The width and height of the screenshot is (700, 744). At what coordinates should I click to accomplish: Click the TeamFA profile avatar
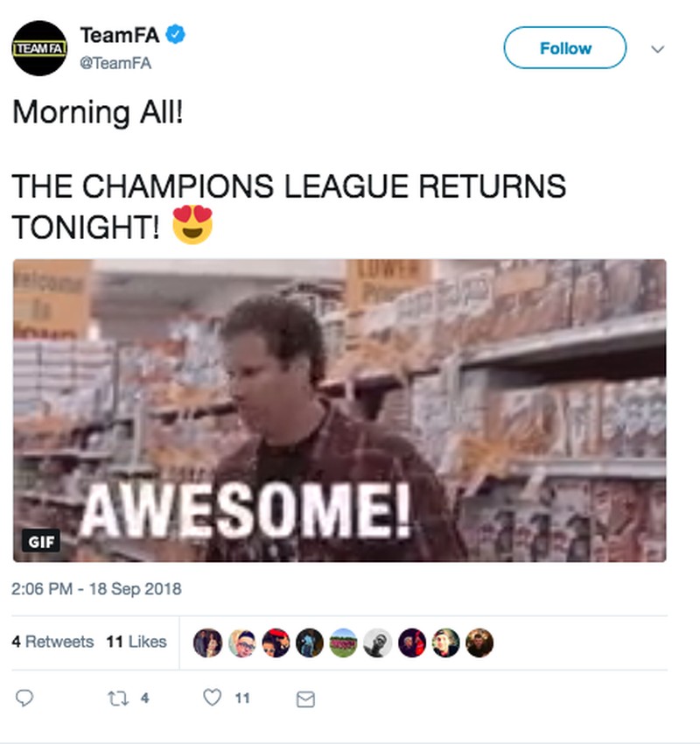[x=39, y=48]
